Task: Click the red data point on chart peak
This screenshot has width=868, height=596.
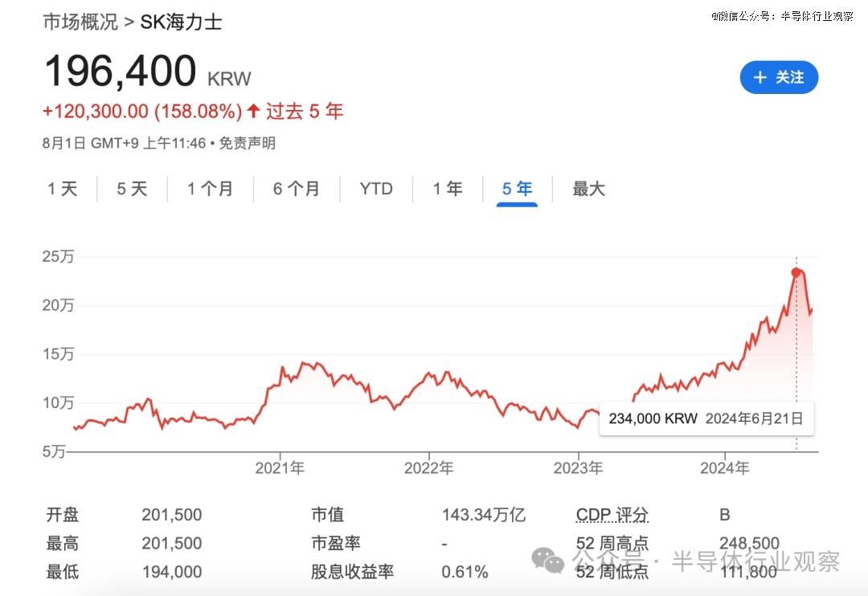Action: point(796,272)
